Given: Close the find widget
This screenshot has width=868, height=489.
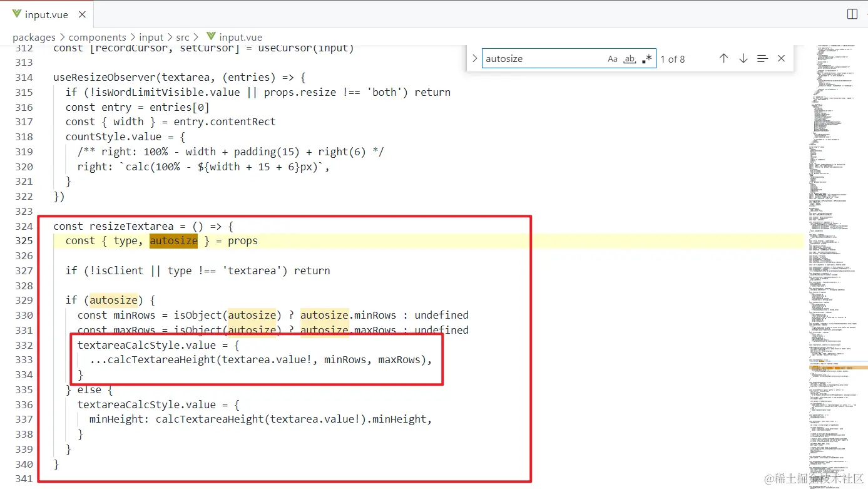Looking at the screenshot, I should 781,58.
